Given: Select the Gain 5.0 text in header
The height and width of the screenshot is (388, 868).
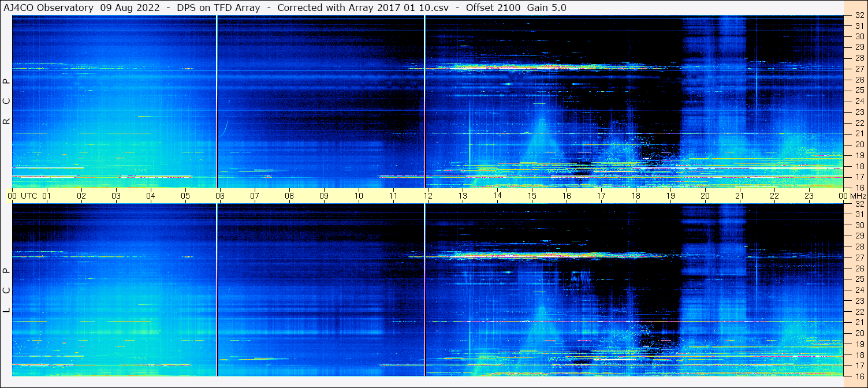Looking at the screenshot, I should 546,8.
